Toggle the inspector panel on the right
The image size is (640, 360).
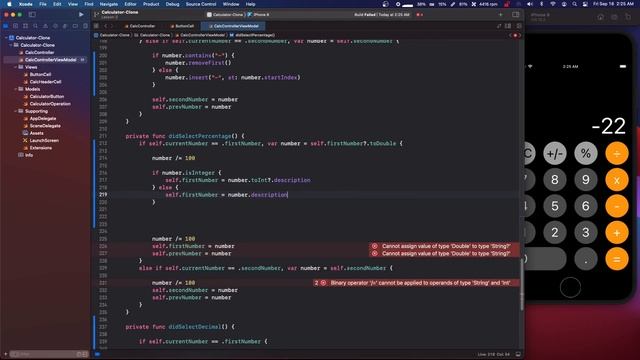(x=516, y=14)
